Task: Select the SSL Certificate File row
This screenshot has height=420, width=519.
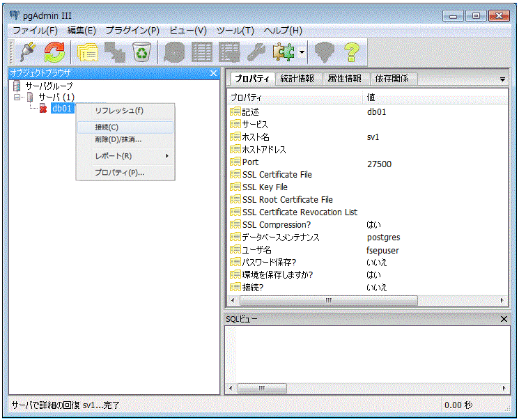Action: (x=368, y=174)
